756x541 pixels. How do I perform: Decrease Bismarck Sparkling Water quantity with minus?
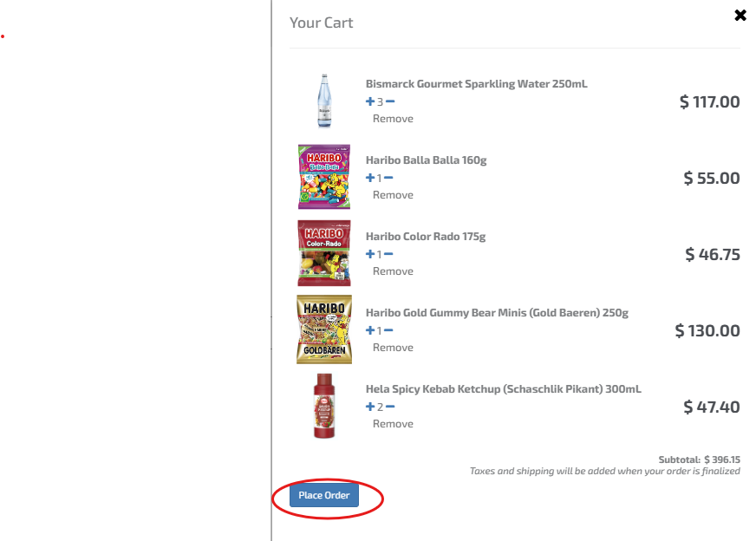390,101
